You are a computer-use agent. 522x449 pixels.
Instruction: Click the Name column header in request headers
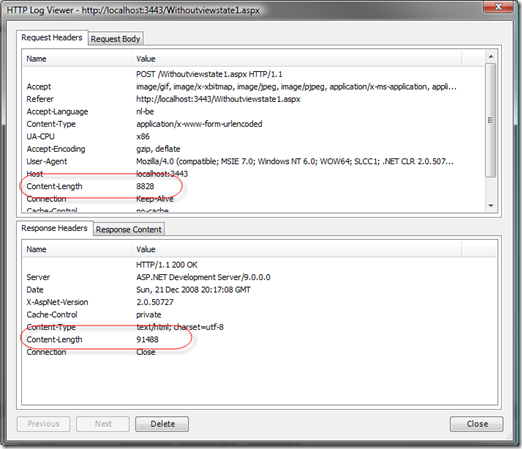[x=77, y=59]
